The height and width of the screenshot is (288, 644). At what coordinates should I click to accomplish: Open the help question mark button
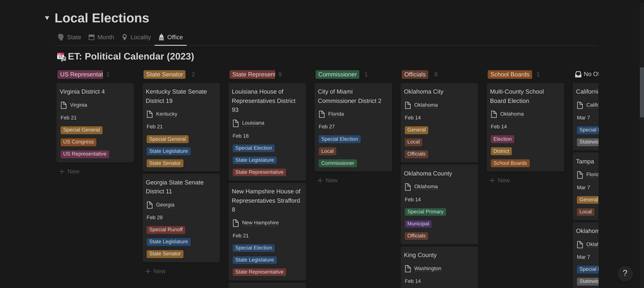click(x=625, y=273)
